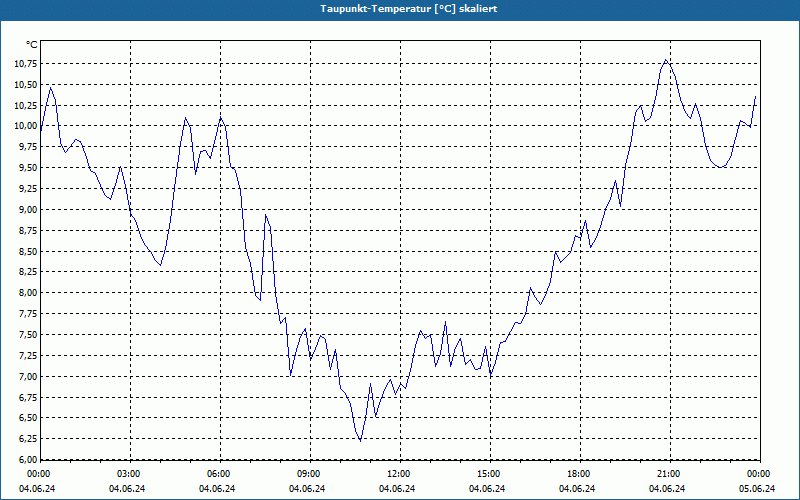Select the 15:00 time label
The image size is (800, 500).
488,474
